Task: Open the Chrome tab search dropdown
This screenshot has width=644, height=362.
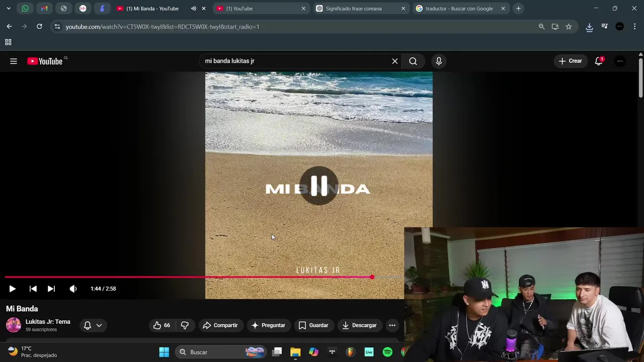Action: (x=9, y=9)
